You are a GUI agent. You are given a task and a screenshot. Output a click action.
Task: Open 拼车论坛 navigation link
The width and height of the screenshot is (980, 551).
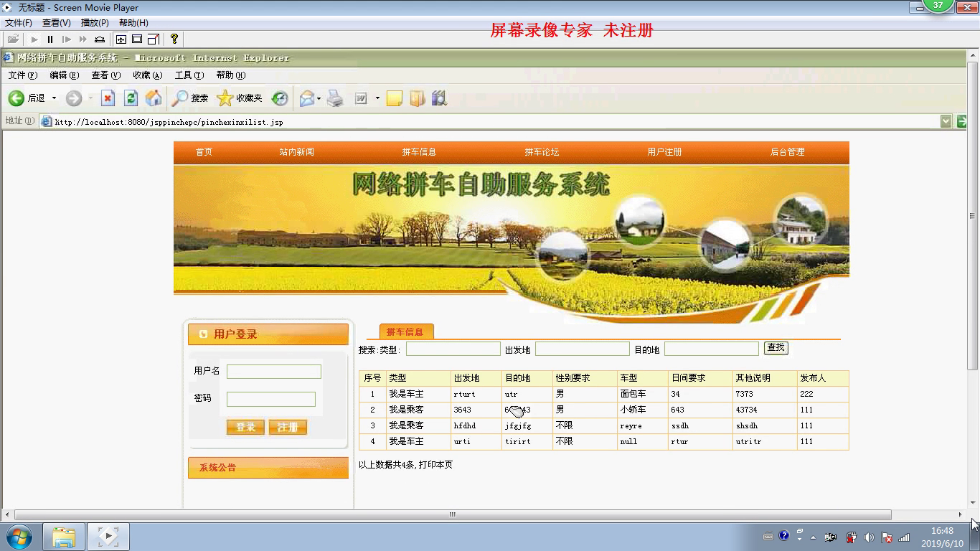click(x=542, y=152)
